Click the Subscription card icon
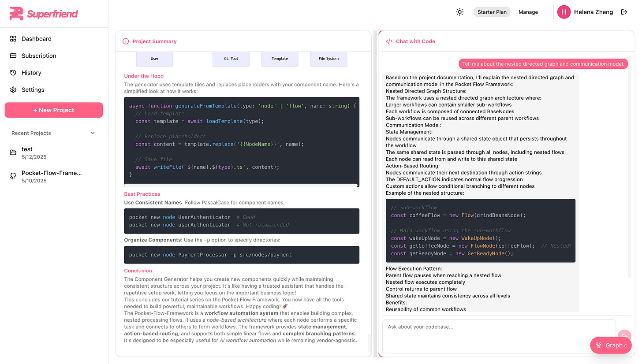642x364 pixels. [x=13, y=56]
